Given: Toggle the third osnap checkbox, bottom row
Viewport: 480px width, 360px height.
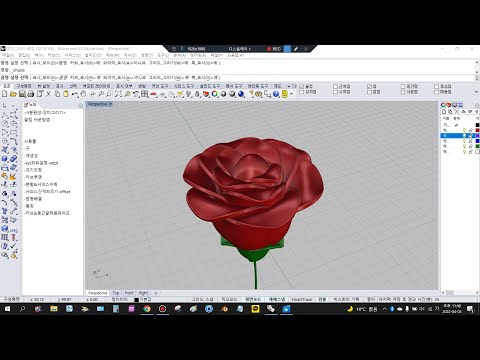Looking at the screenshot, I should 369,92.
